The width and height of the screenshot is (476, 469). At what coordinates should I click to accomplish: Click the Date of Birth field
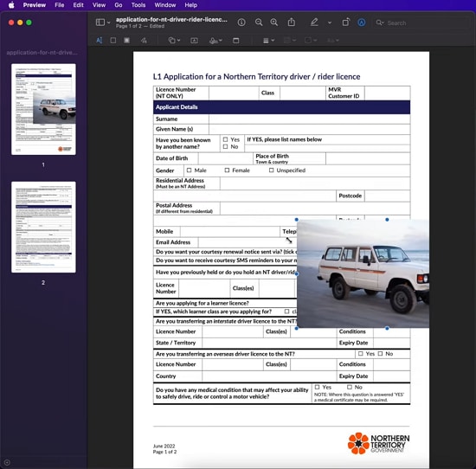tap(225, 158)
